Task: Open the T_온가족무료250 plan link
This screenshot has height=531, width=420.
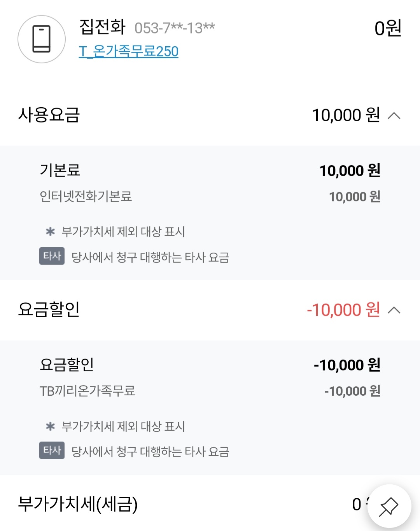Action: click(x=129, y=51)
